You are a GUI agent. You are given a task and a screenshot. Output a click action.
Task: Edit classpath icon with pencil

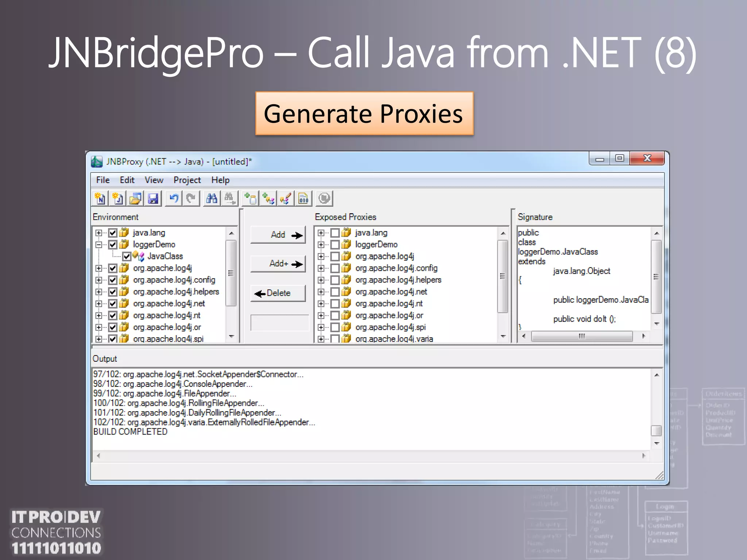(285, 198)
